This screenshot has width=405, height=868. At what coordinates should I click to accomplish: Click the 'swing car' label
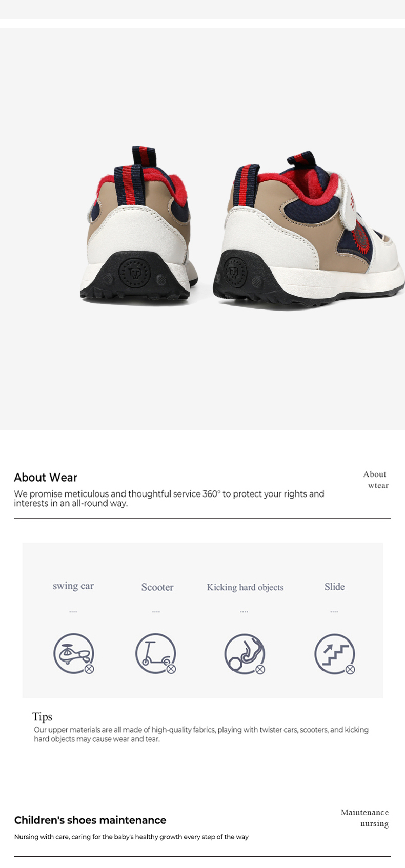coord(73,586)
